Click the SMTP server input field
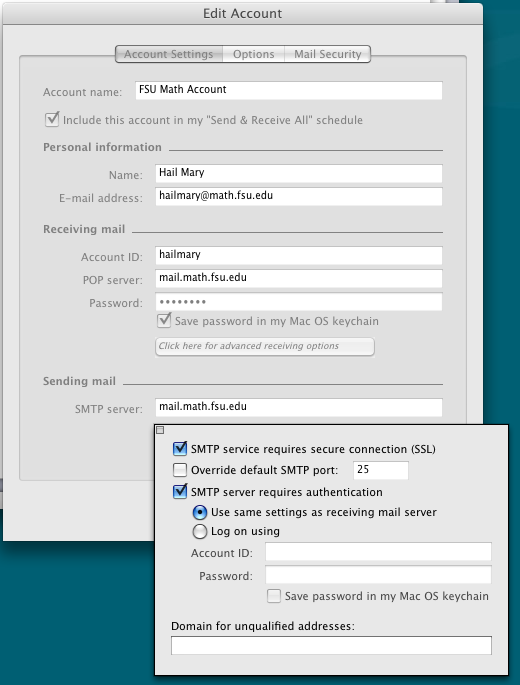The image size is (520, 685). [x=299, y=407]
